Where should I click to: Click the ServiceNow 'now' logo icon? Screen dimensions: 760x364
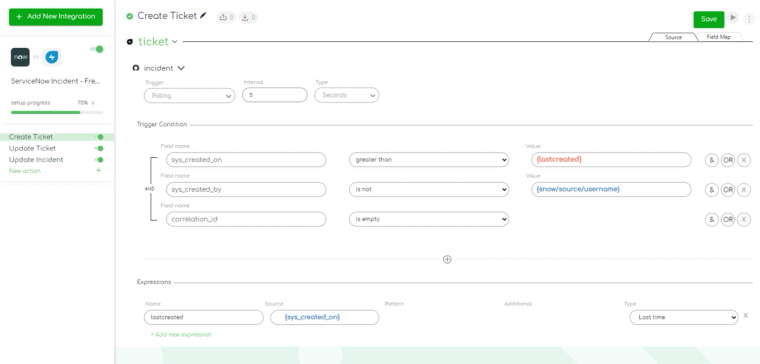coord(20,57)
